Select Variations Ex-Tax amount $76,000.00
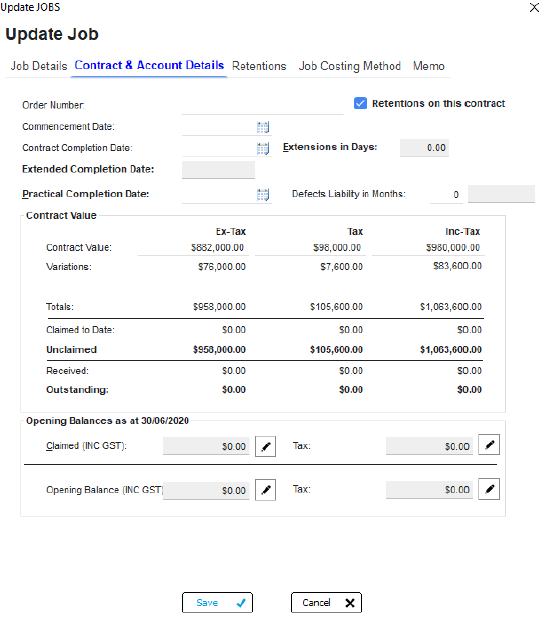Image resolution: width=546 pixels, height=617 pixels. pyautogui.click(x=222, y=267)
